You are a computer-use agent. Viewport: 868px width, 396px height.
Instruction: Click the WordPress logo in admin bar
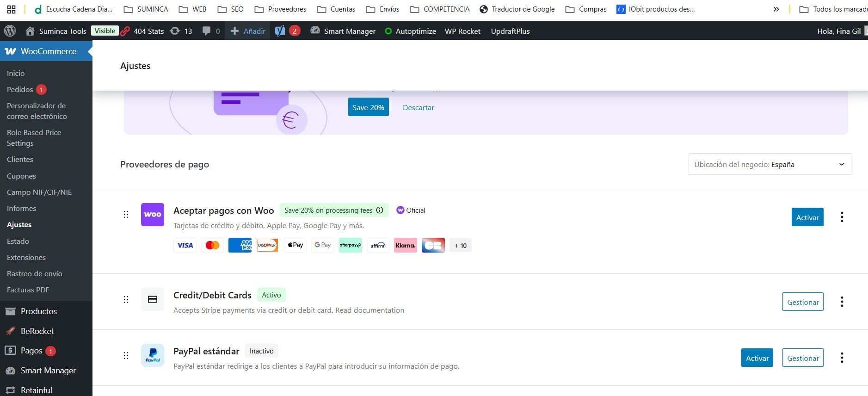(x=10, y=31)
